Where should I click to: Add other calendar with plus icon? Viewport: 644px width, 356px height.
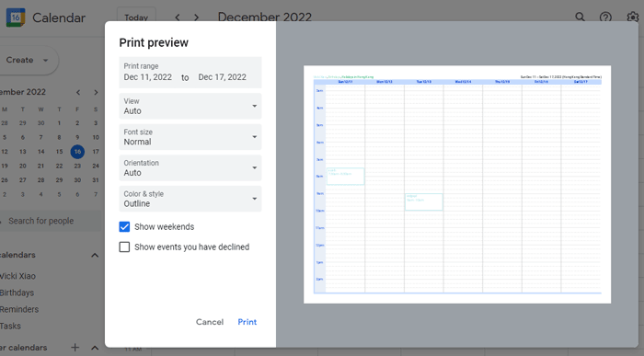tap(75, 348)
